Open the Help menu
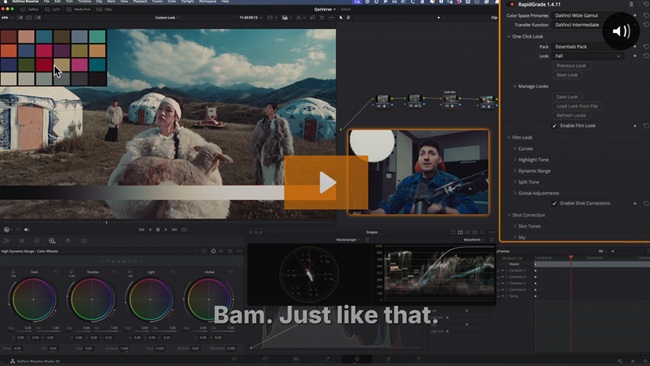 pos(225,2)
